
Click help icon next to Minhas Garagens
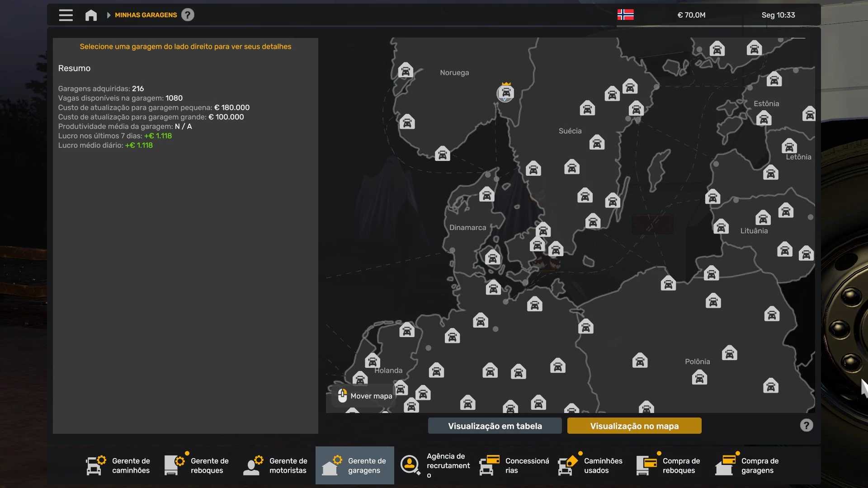(x=188, y=15)
